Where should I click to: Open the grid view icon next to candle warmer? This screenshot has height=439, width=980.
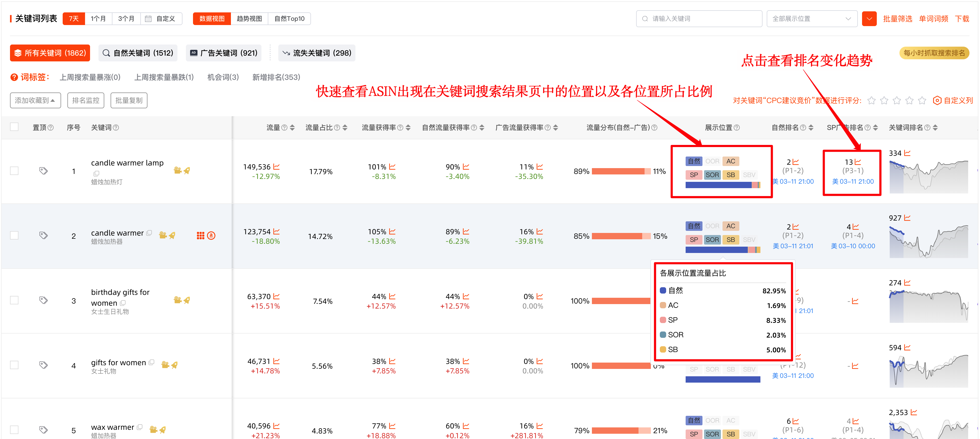pyautogui.click(x=201, y=236)
